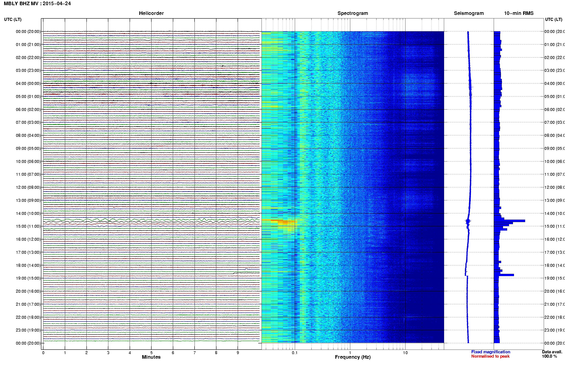588x368 pixels.
Task: Click the 'Minutes' x-axis label
Action: [151, 357]
